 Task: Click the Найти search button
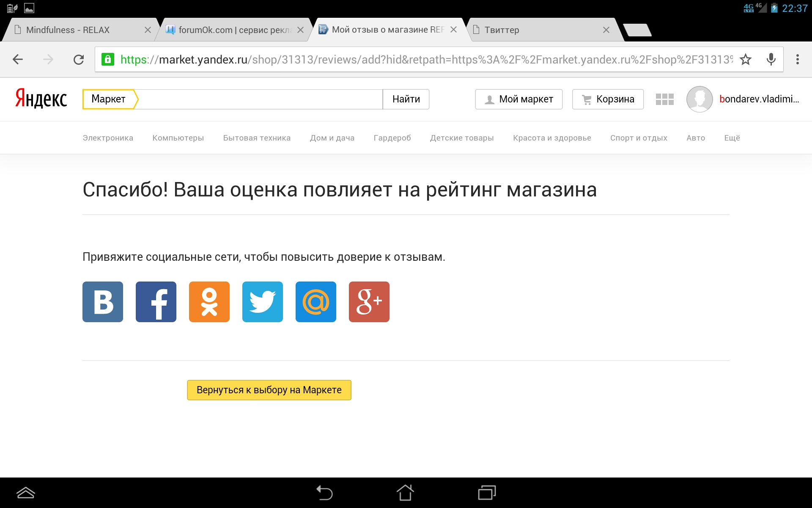coord(406,99)
